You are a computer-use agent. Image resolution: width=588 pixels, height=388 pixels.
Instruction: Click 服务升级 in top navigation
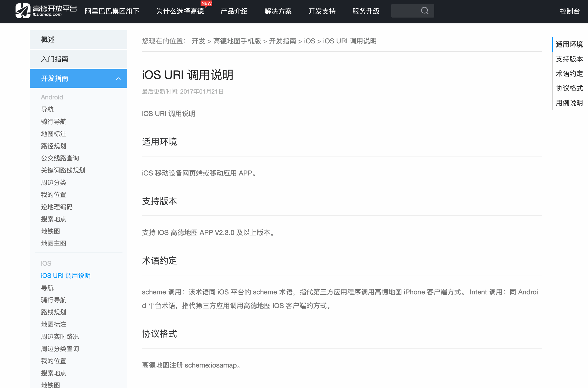[366, 11]
